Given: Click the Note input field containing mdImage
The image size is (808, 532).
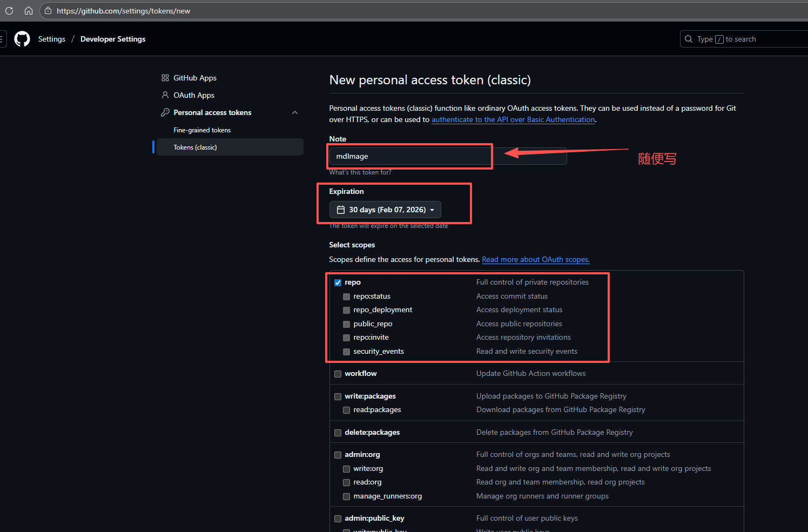Looking at the screenshot, I should tap(448, 156).
